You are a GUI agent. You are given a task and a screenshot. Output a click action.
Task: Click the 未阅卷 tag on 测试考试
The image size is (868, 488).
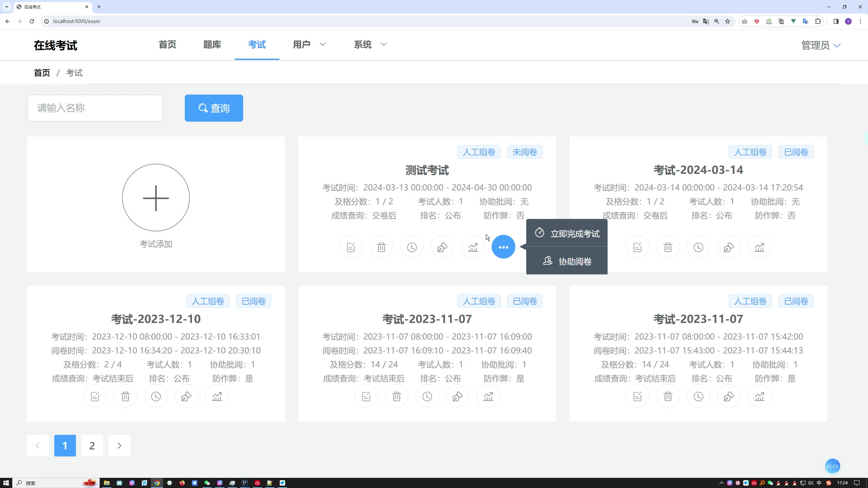pos(525,152)
